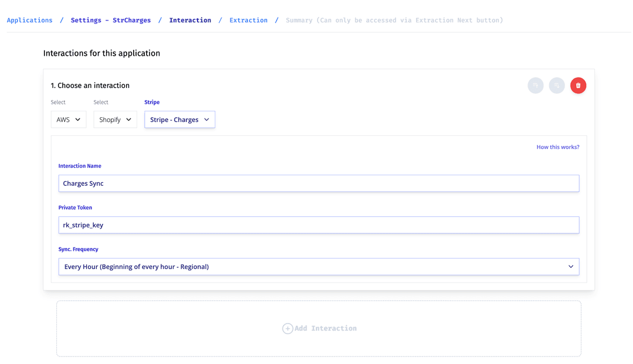
Task: Click the Sync. Frequency label
Action: (x=79, y=249)
